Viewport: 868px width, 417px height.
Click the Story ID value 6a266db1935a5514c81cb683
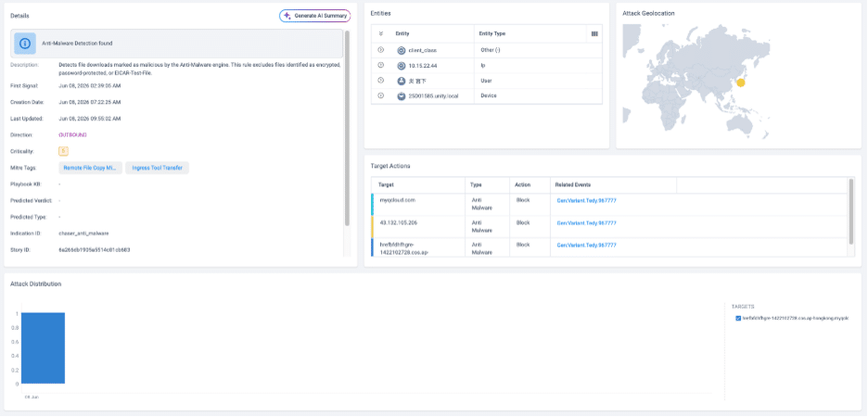pyautogui.click(x=94, y=250)
